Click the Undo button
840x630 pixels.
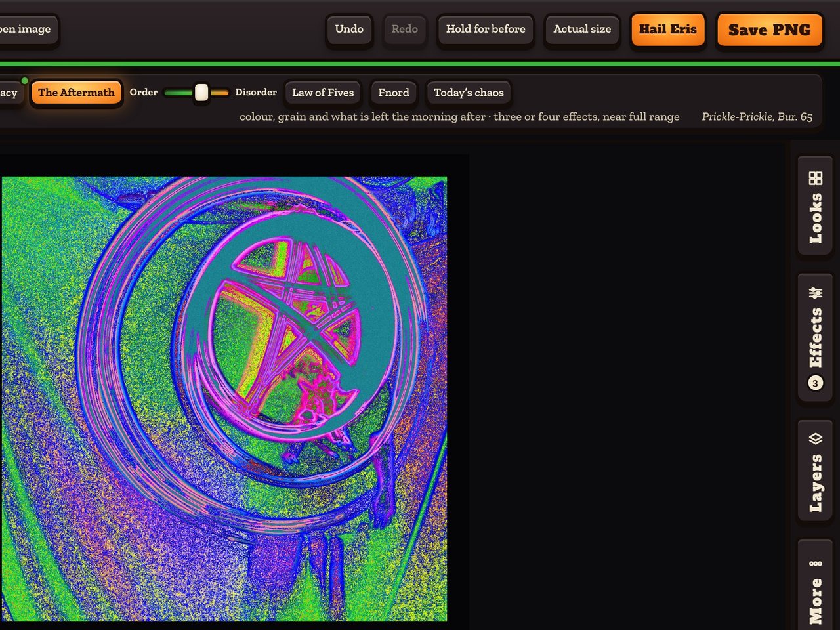[349, 30]
